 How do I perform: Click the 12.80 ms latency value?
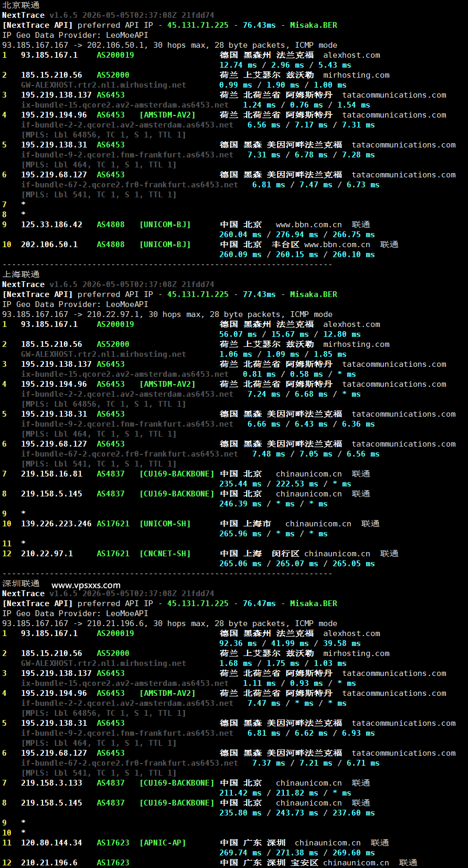(342, 334)
